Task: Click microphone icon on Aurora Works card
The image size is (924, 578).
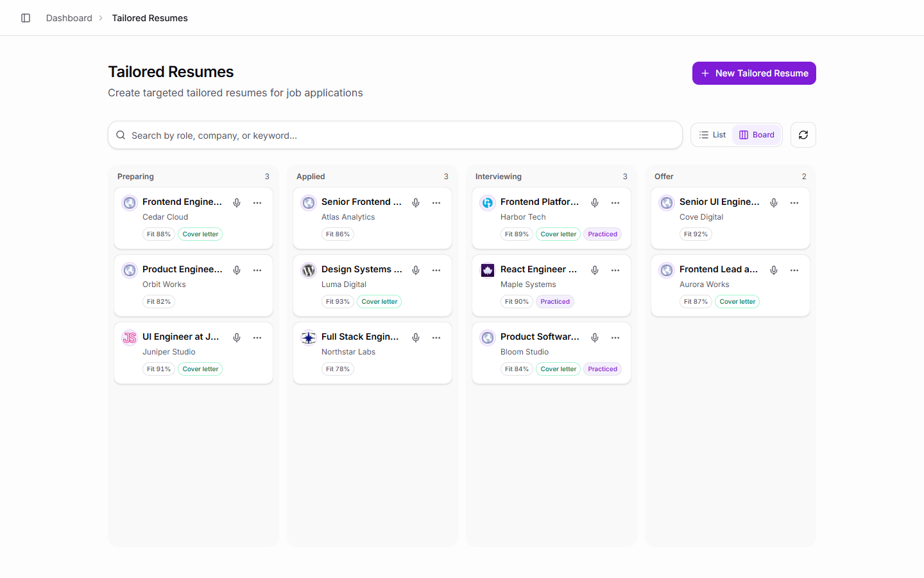Action: [x=774, y=270]
